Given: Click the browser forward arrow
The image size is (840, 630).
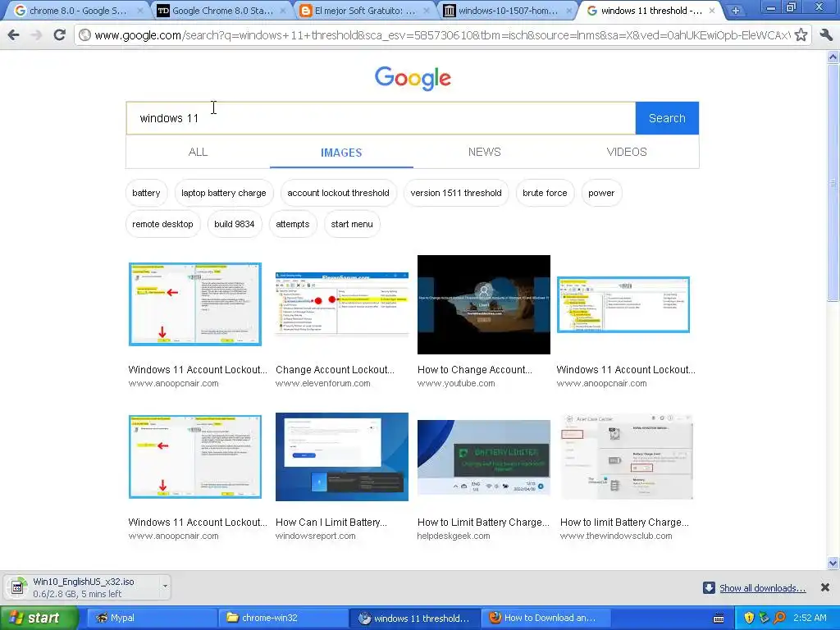Looking at the screenshot, I should click(36, 35).
